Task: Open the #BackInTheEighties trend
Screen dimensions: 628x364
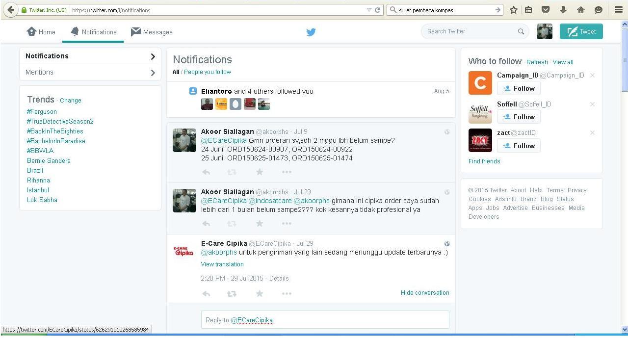Action: 55,131
